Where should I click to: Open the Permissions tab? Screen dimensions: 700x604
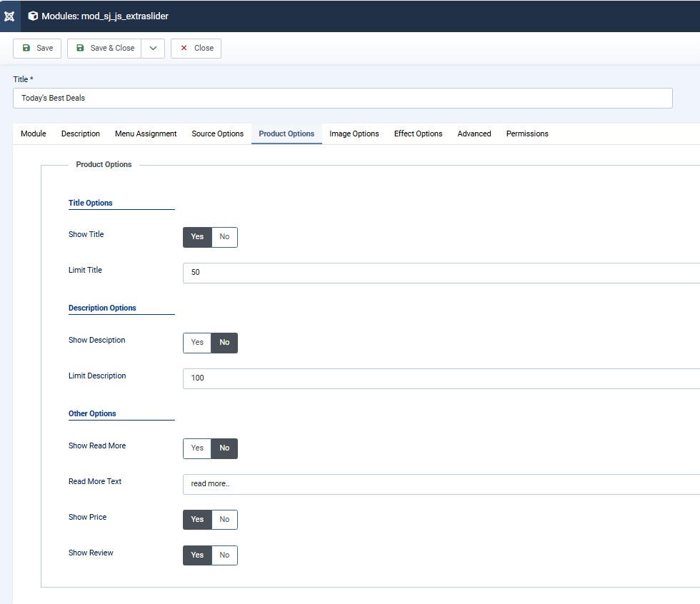pyautogui.click(x=527, y=134)
